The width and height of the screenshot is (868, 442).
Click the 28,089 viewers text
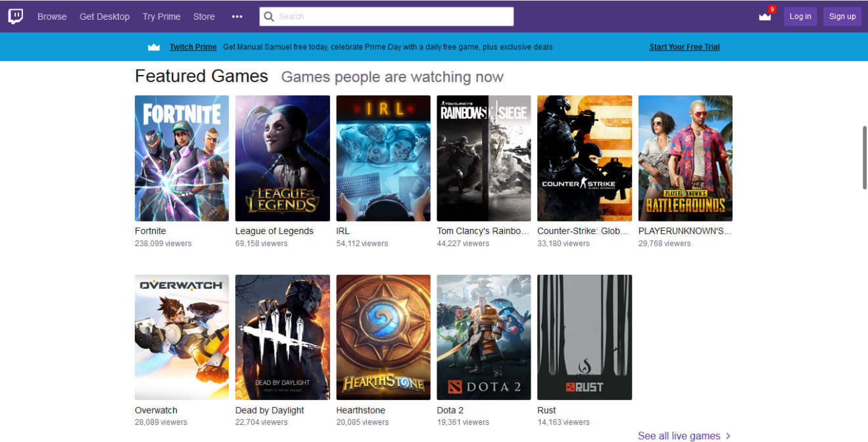click(161, 422)
